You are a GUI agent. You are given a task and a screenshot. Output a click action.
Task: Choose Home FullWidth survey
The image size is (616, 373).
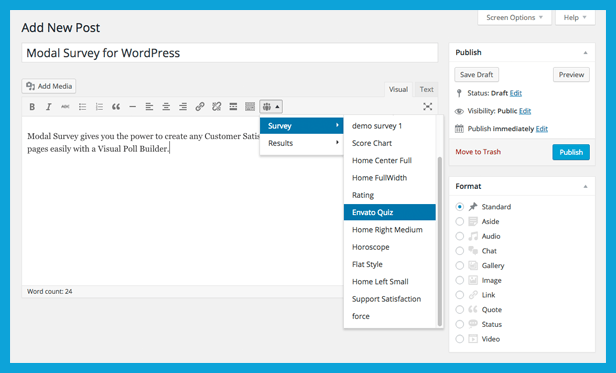[390, 178]
